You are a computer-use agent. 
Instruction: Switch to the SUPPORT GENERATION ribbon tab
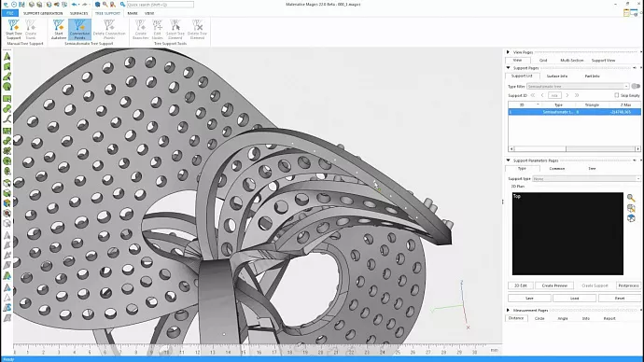(43, 13)
